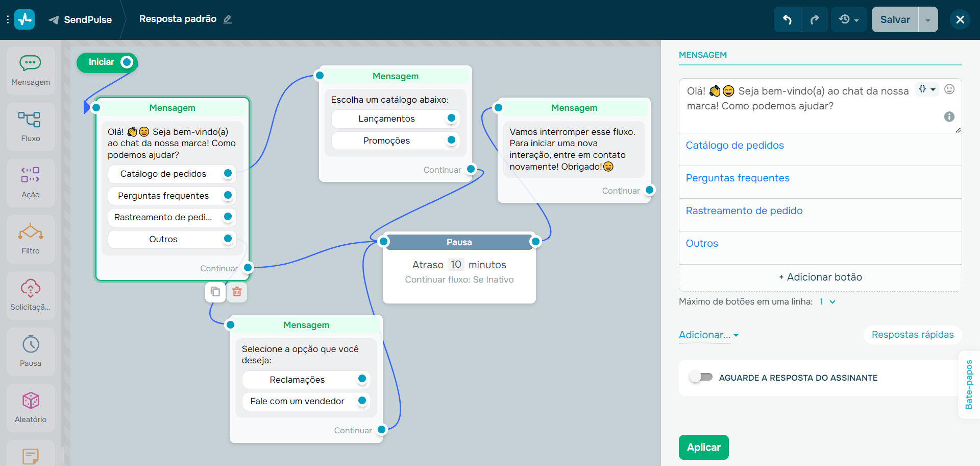Open the three-dot menu at top left
This screenshot has width=980, height=466.
8,19
